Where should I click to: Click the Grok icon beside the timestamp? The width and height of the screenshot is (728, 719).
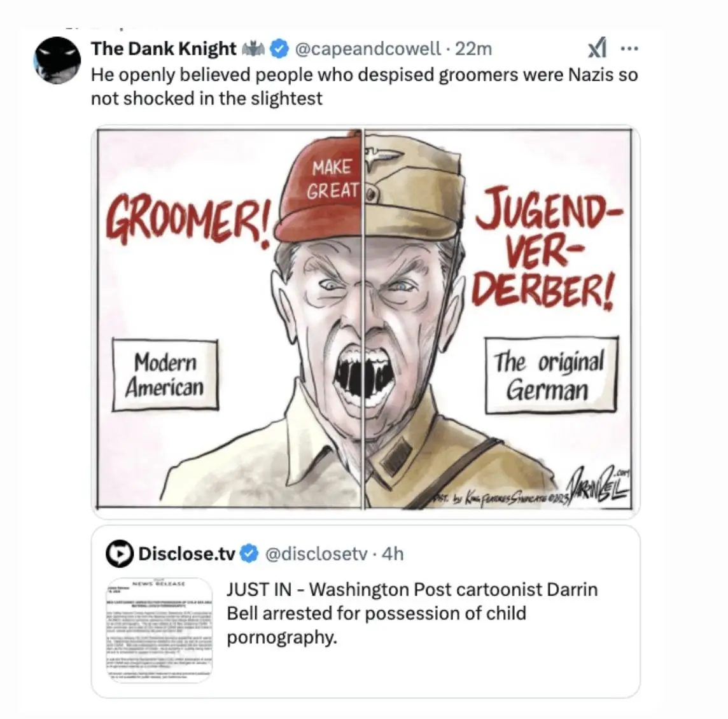click(x=597, y=48)
